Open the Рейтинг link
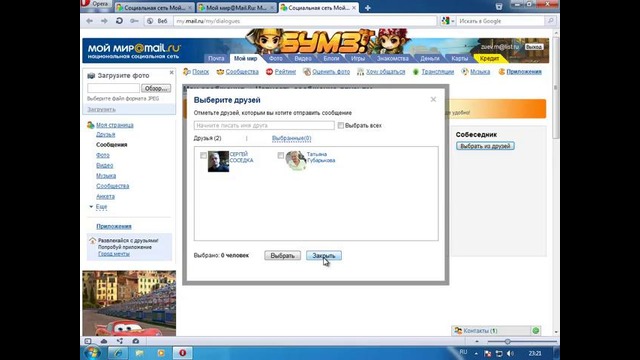 [285, 72]
